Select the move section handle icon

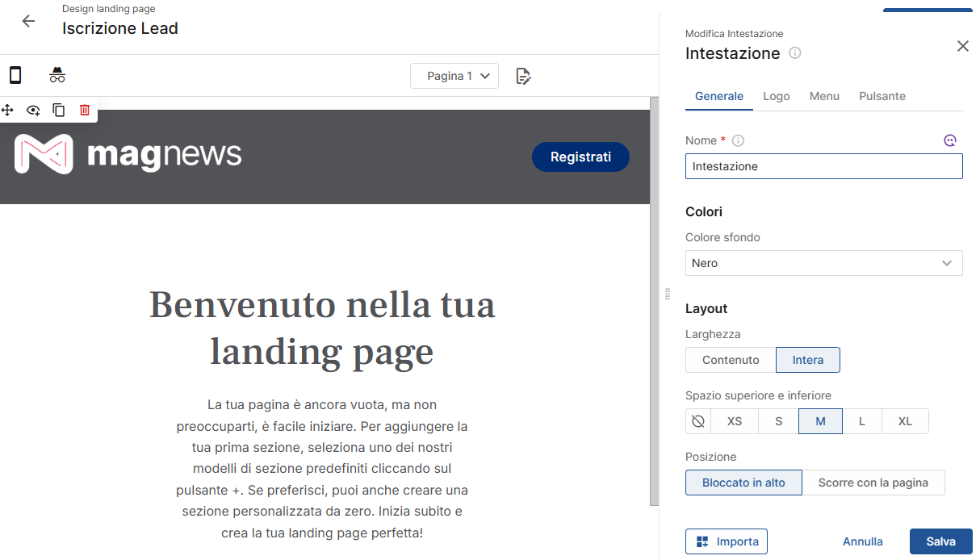[x=8, y=110]
